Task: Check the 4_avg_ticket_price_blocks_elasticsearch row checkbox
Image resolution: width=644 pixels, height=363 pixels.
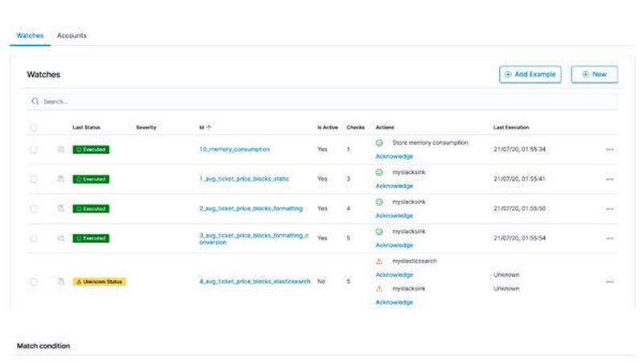Action: point(34,282)
